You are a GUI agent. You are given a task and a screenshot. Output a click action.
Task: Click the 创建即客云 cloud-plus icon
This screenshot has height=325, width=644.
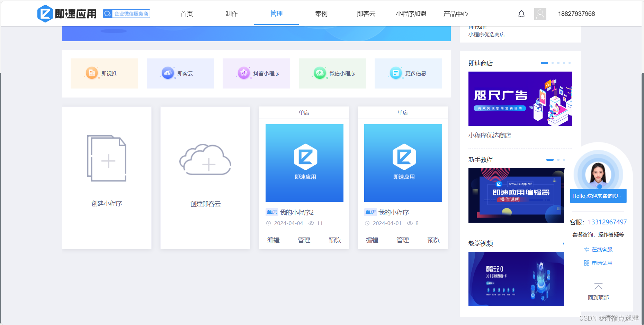[x=205, y=159]
